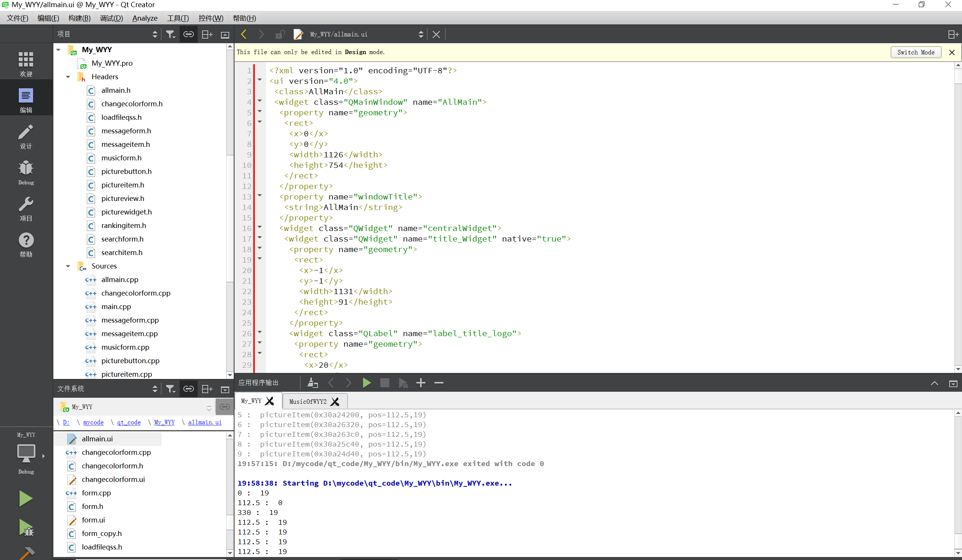Close the application output pane
962x560 pixels.
pos(953,384)
